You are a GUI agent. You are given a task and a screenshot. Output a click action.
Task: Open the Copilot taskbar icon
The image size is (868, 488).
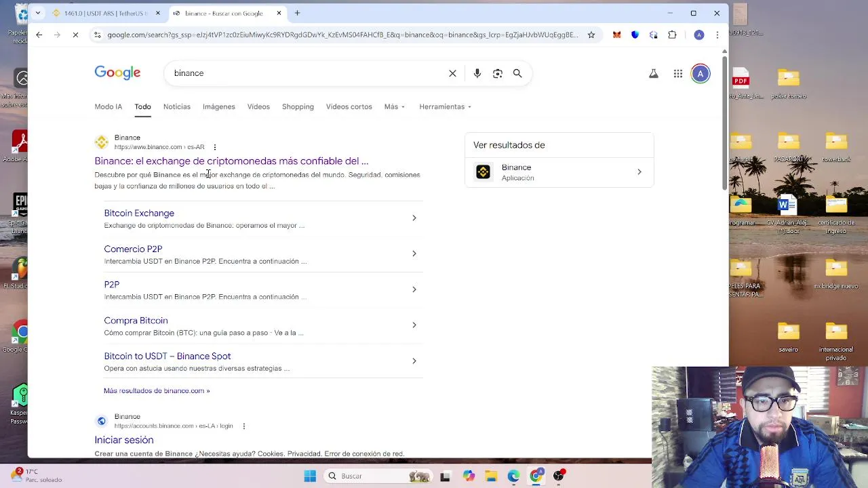469,476
